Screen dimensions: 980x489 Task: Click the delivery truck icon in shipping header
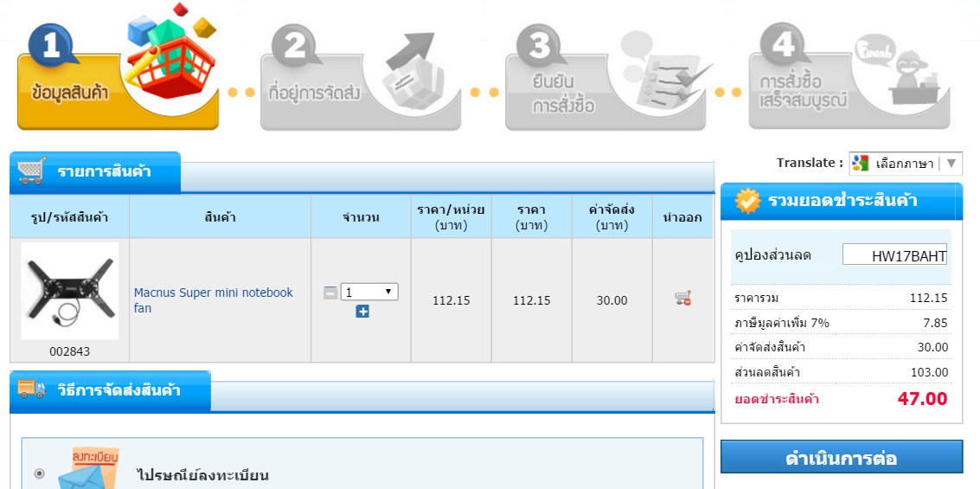tap(31, 389)
